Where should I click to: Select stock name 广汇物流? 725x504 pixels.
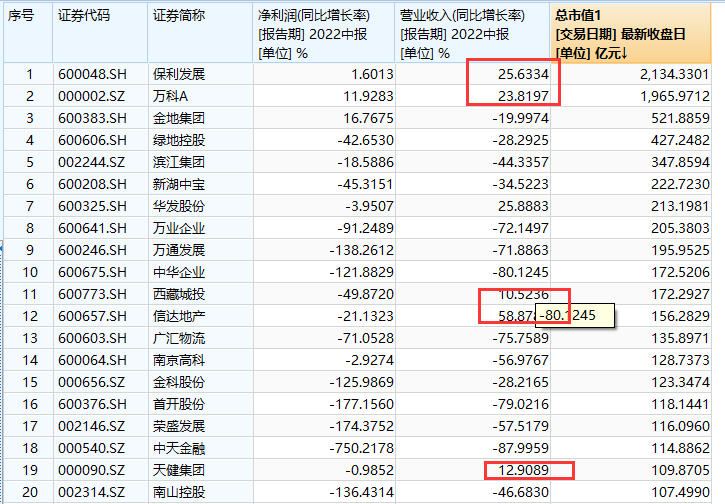pos(179,338)
